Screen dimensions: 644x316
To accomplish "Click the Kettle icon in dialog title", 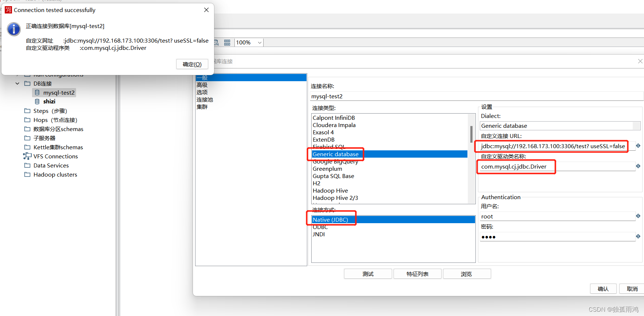I will 8,10.
